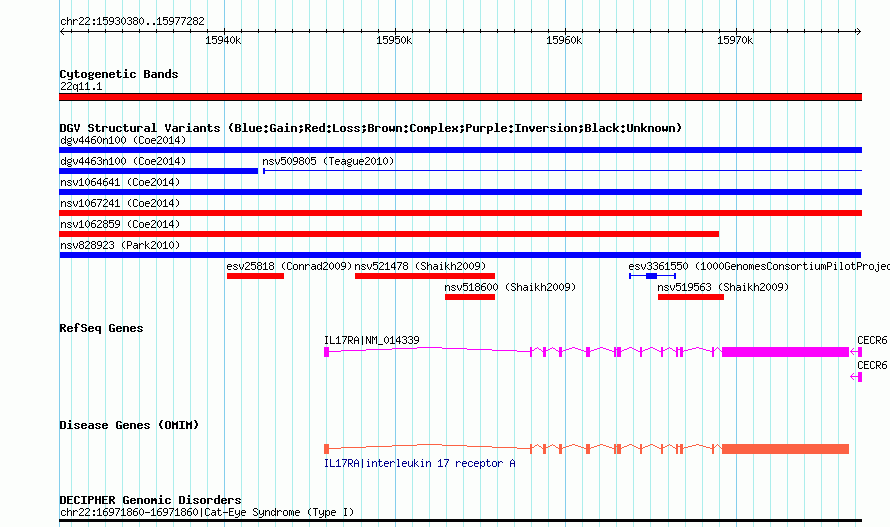Click the Disease Genes (OMIM) track title

point(129,425)
